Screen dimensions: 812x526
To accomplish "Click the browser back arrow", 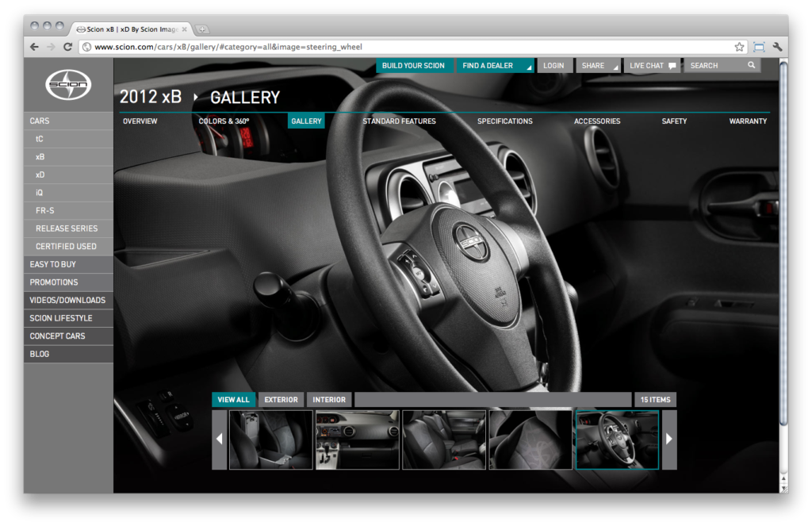I will 34,47.
